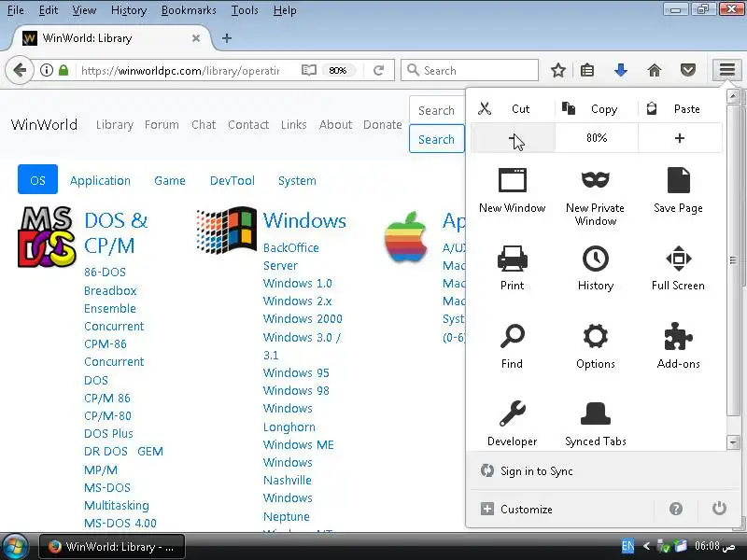The width and height of the screenshot is (747, 560).
Task: Select the WinWorld: Library tab
Action: [x=108, y=38]
